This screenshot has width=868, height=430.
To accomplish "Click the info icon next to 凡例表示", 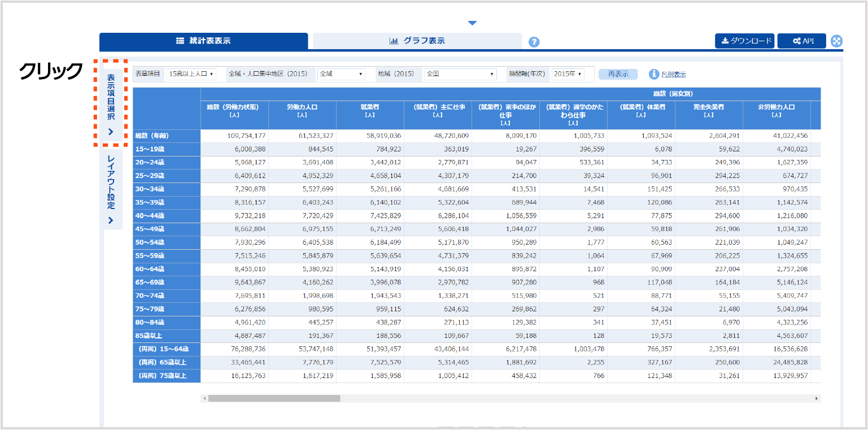I will (x=654, y=74).
